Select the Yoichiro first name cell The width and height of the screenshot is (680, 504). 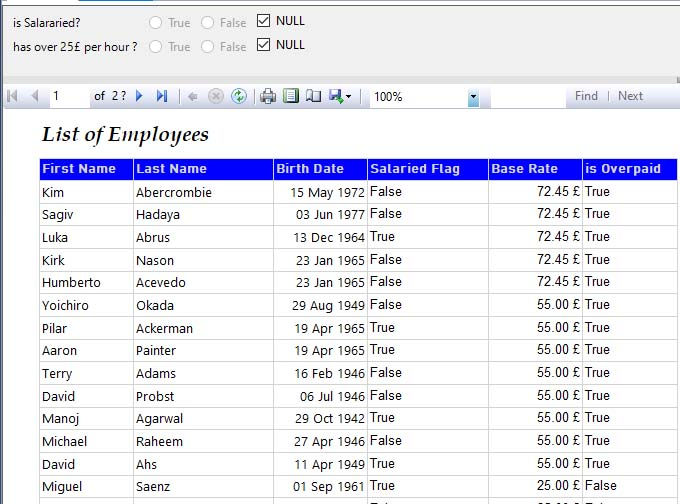[x=86, y=305]
